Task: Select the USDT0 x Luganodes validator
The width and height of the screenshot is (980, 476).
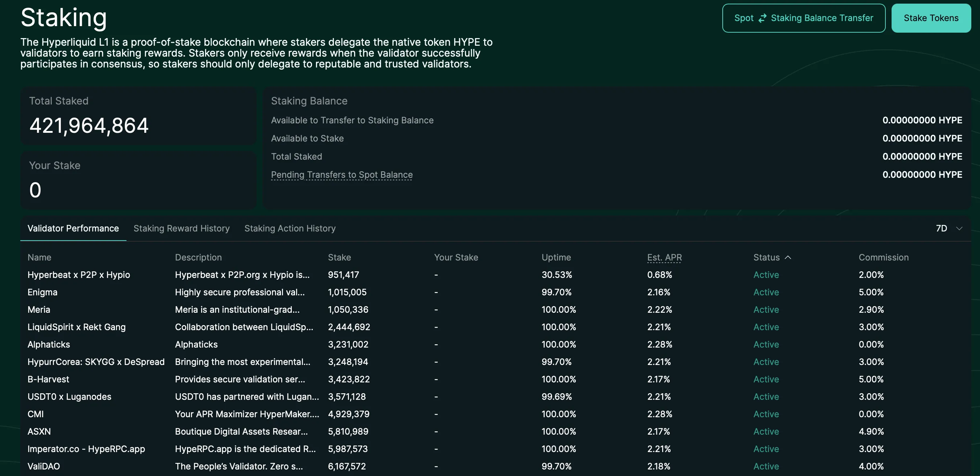Action: click(69, 397)
